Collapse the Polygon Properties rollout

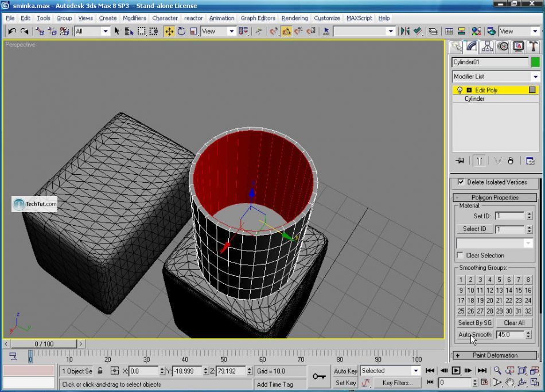point(495,198)
